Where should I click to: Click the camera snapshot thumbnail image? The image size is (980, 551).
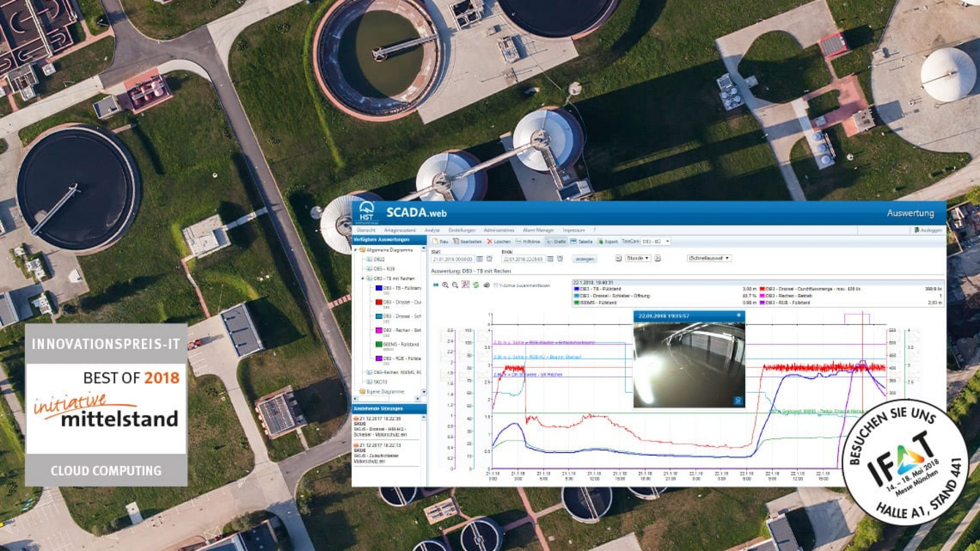pyautogui.click(x=689, y=364)
